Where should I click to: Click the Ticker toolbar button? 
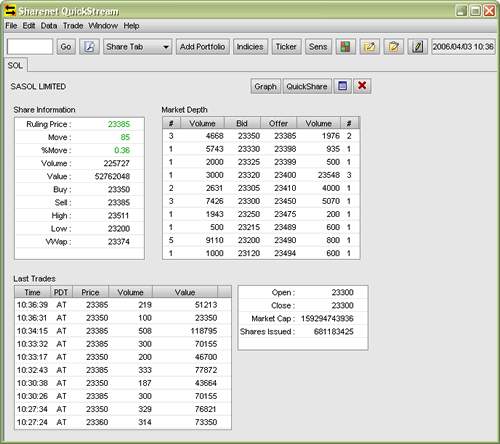click(x=286, y=47)
